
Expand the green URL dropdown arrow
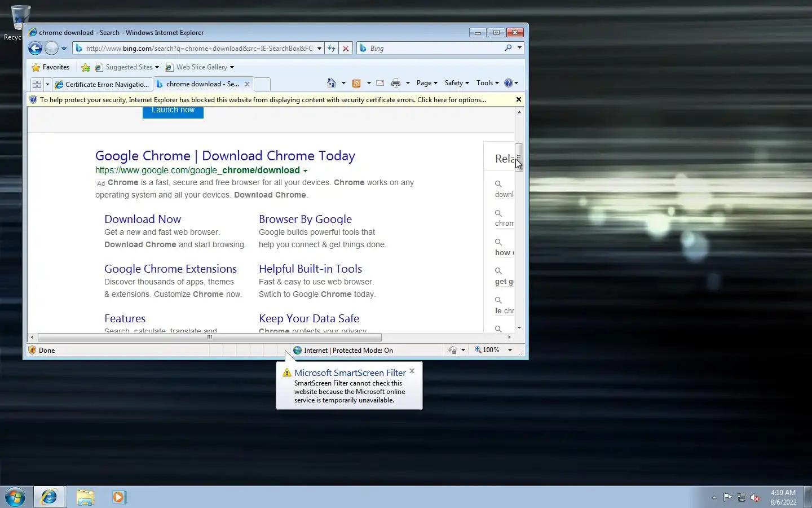click(305, 170)
